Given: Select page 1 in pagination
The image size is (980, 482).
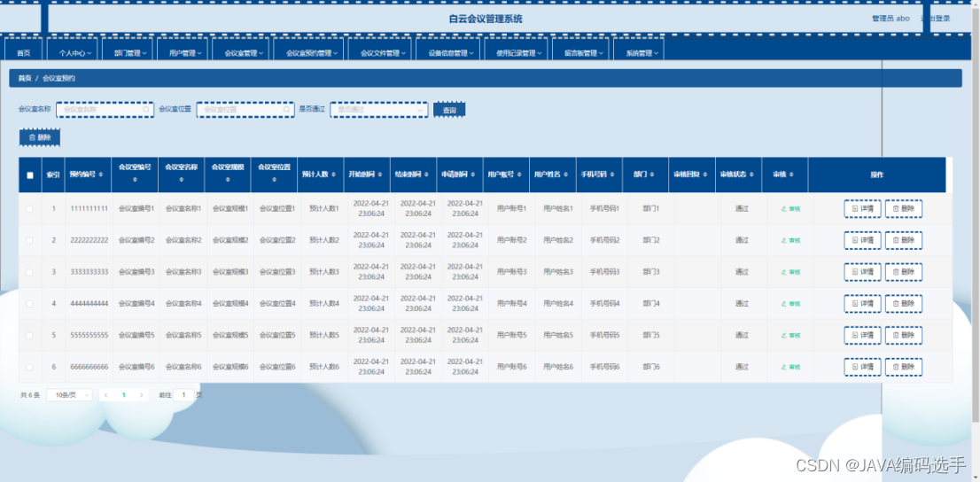Looking at the screenshot, I should (124, 395).
